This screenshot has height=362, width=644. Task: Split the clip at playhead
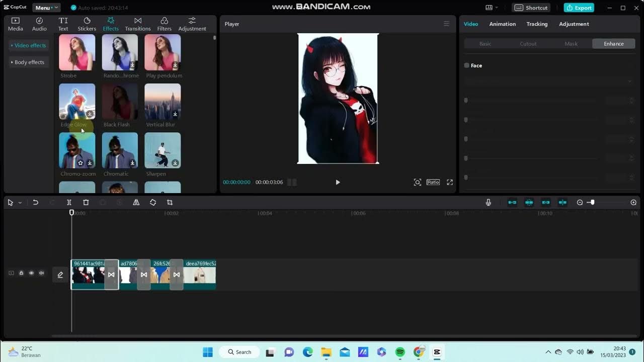point(69,202)
